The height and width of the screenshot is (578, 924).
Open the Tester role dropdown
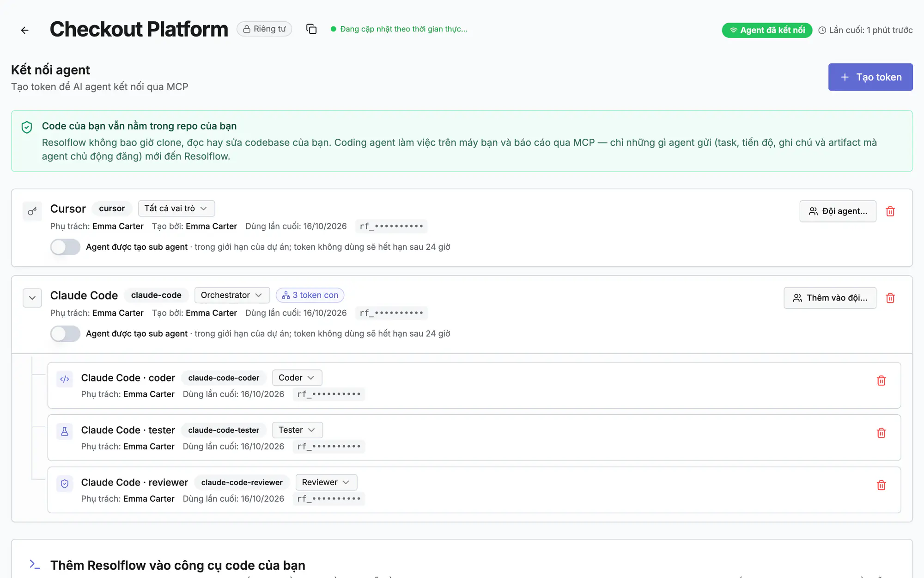tap(298, 430)
